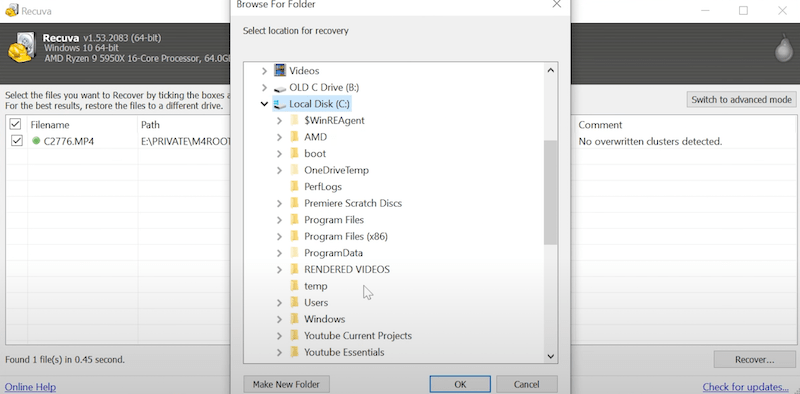The height and width of the screenshot is (394, 800).
Task: Expand the boot folder arrow
Action: (x=279, y=154)
